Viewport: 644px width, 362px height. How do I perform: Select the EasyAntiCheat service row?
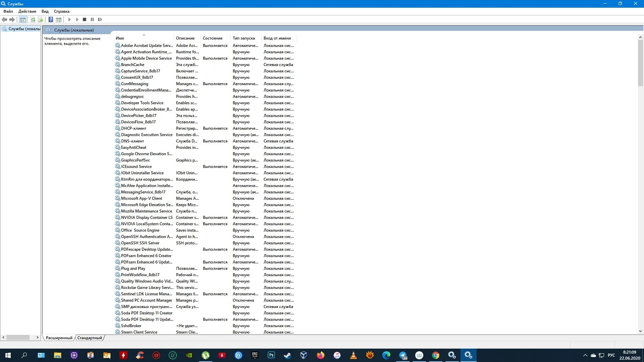point(133,147)
